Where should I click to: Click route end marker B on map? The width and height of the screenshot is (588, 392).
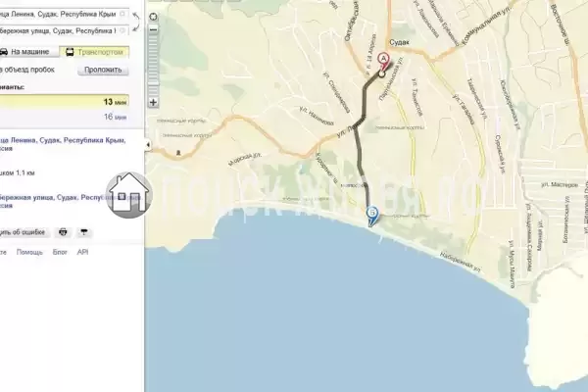(370, 213)
